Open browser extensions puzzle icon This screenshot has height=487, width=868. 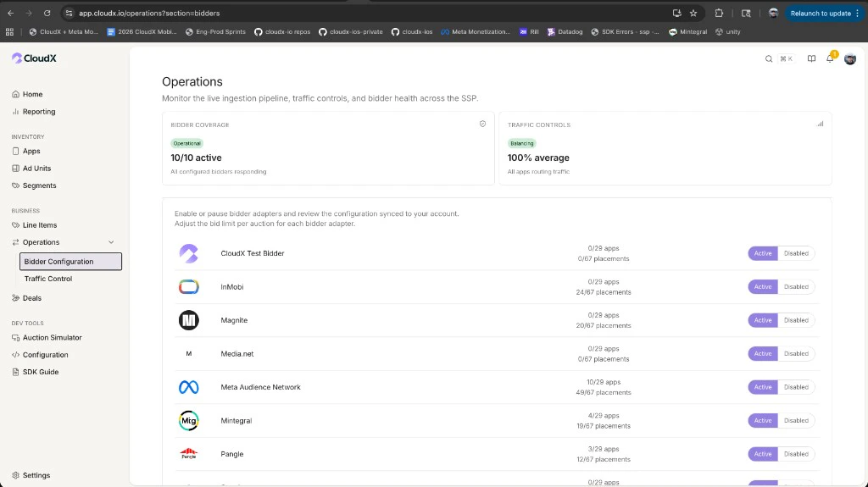pyautogui.click(x=719, y=14)
